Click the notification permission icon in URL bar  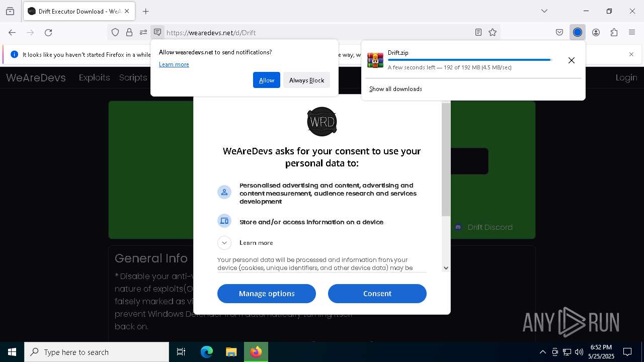pyautogui.click(x=157, y=32)
